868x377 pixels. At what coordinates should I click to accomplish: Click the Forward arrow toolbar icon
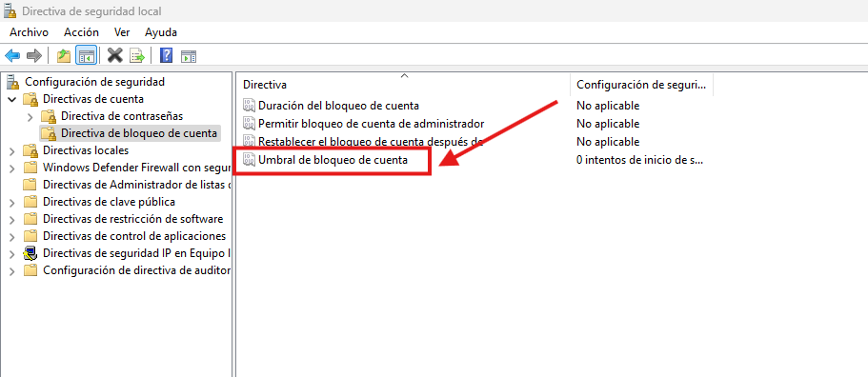pyautogui.click(x=34, y=55)
